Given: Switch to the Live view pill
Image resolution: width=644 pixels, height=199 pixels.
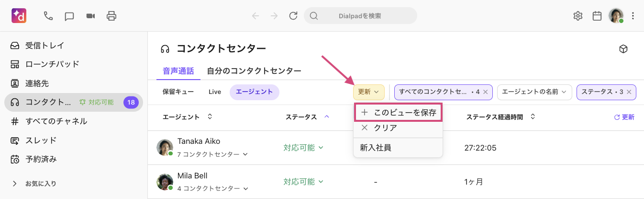Looking at the screenshot, I should [x=215, y=92].
